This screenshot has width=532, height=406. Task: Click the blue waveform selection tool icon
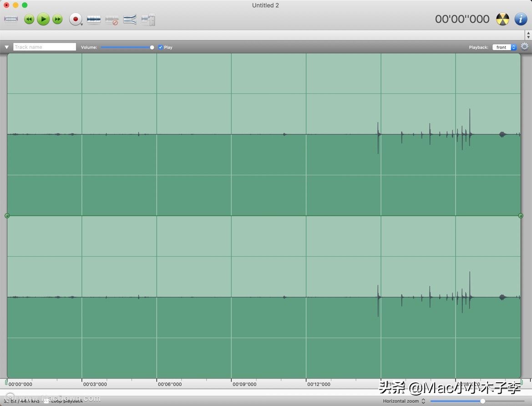click(x=94, y=20)
